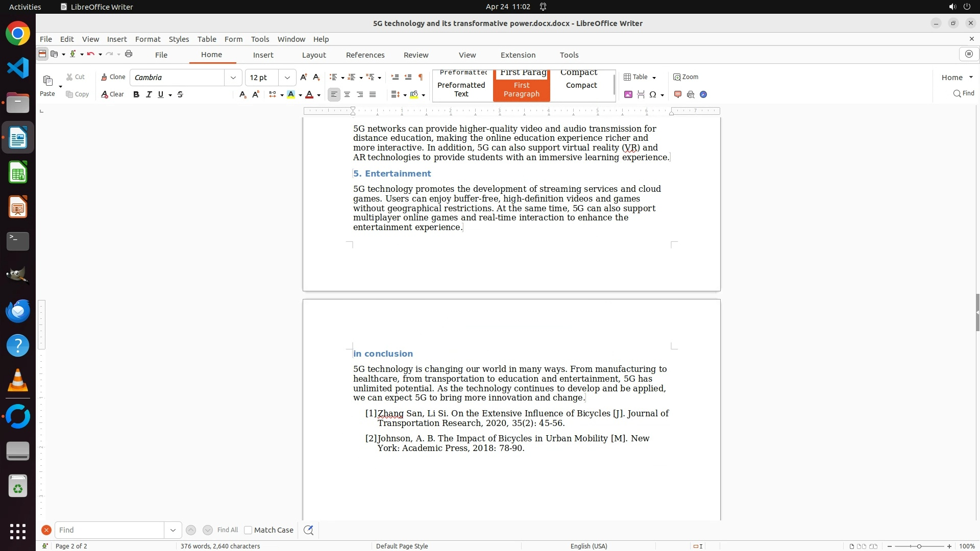The width and height of the screenshot is (980, 551).
Task: Click in the Find text field
Action: [110, 530]
